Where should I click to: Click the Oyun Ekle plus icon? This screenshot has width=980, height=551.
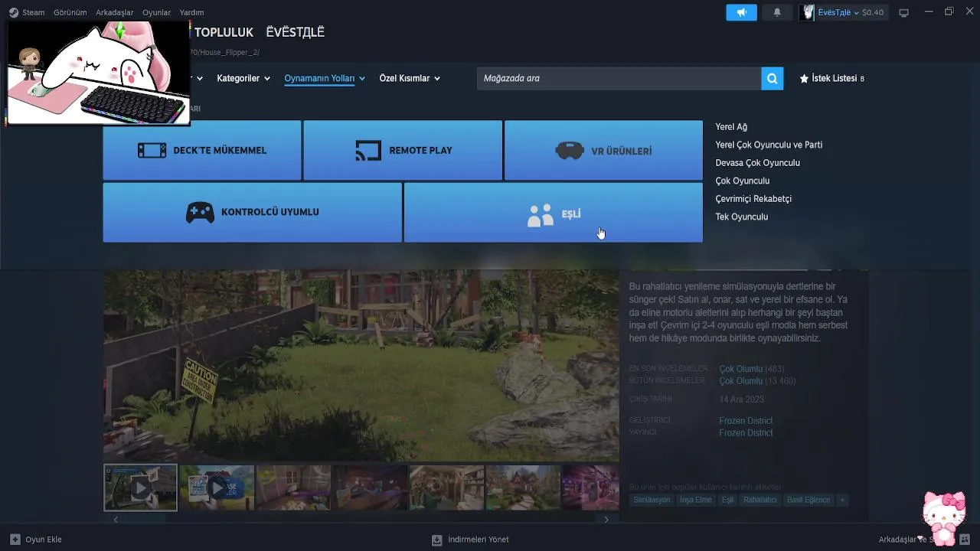click(15, 540)
